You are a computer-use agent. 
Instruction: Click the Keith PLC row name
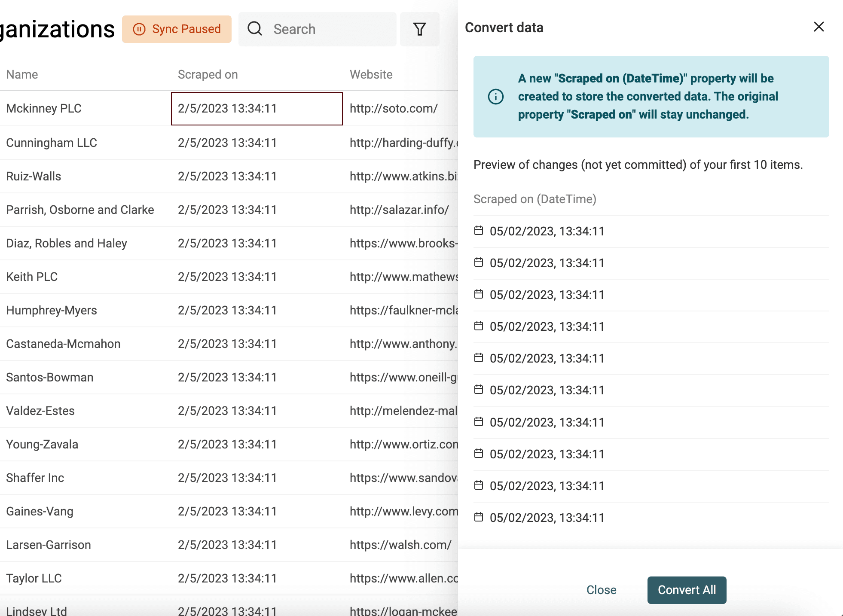[32, 277]
